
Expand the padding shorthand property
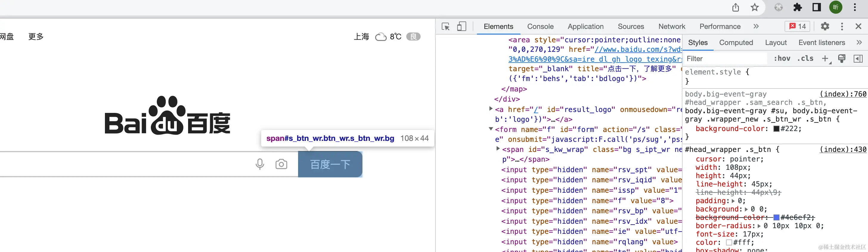pos(733,201)
